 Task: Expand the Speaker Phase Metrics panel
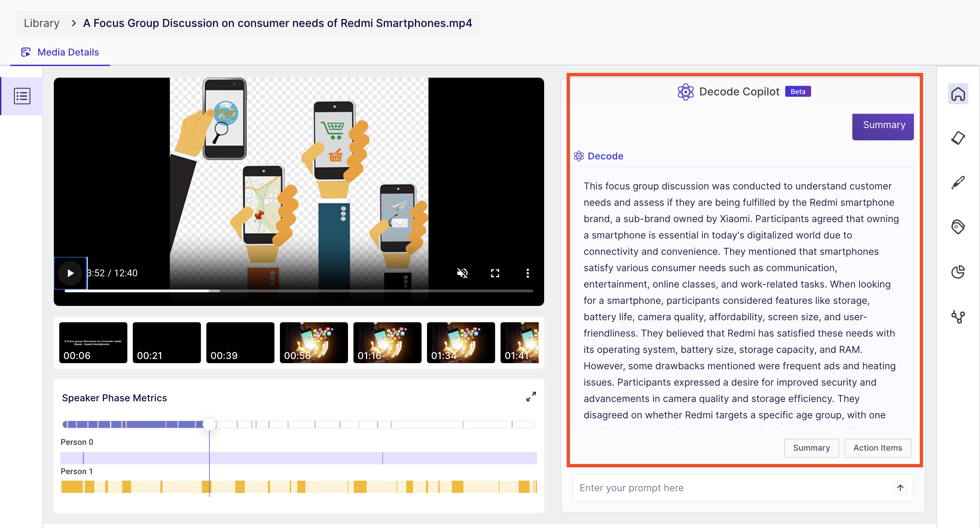coord(531,397)
